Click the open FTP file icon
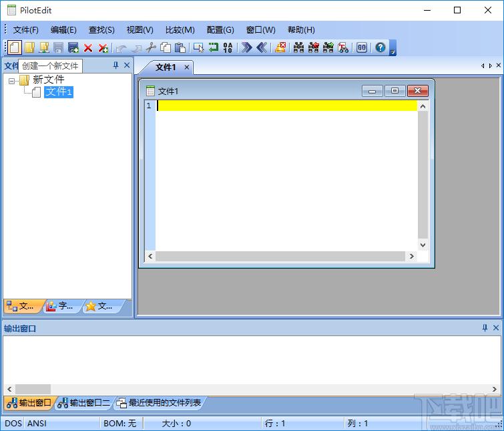Screen dimensions: 504x431 click(43, 47)
